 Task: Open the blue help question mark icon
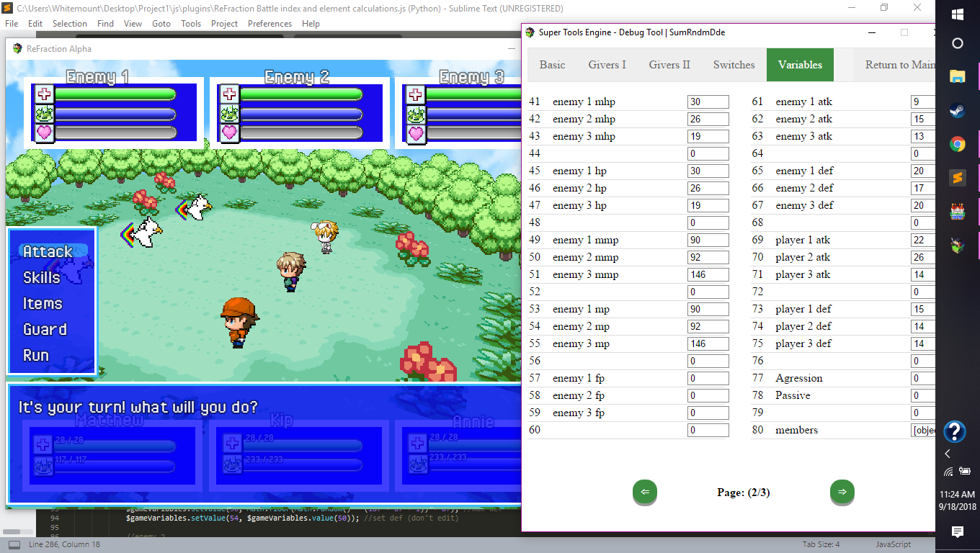click(x=954, y=431)
